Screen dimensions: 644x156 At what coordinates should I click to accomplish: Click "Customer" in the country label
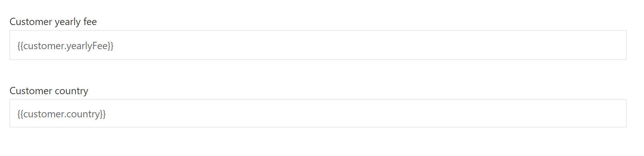(31, 91)
